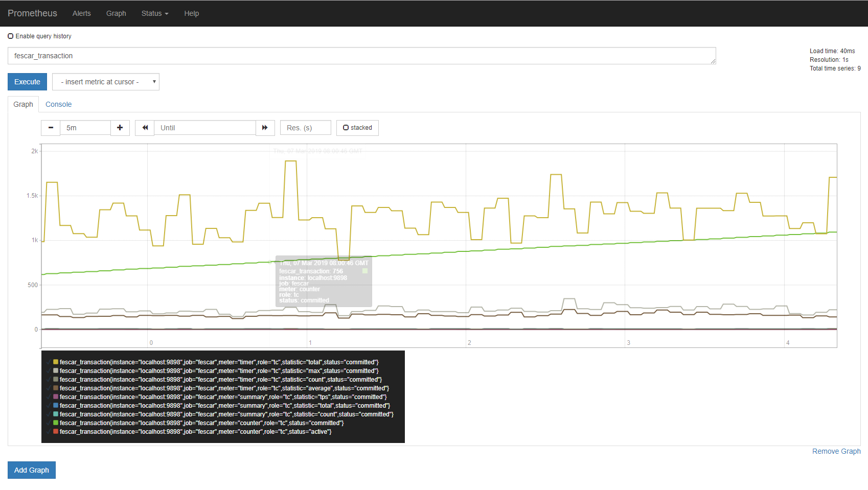
Task: Toggle the purple summary tps legend entry
Action: [x=56, y=397]
